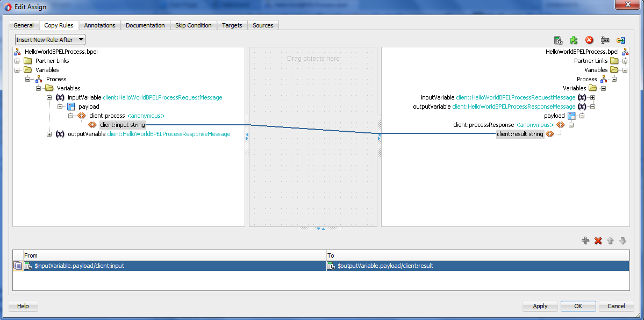The height and width of the screenshot is (320, 644).
Task: Select the client:input string tree node
Action: tap(121, 124)
